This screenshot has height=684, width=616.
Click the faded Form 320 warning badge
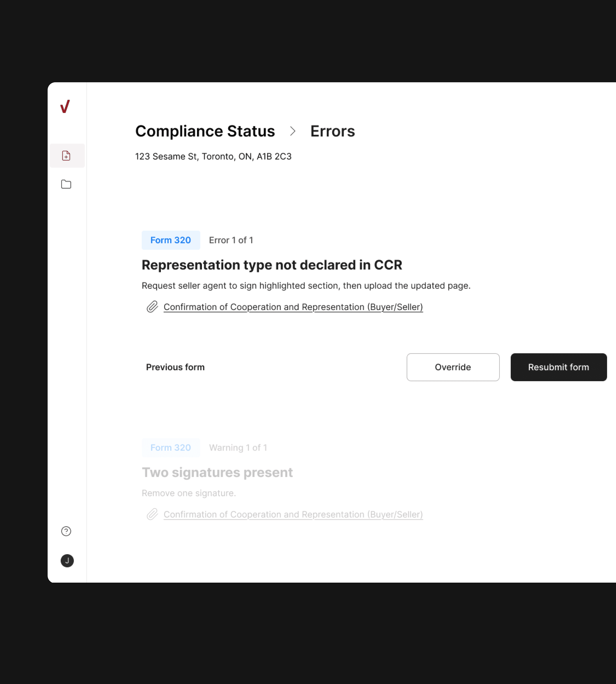pyautogui.click(x=171, y=447)
